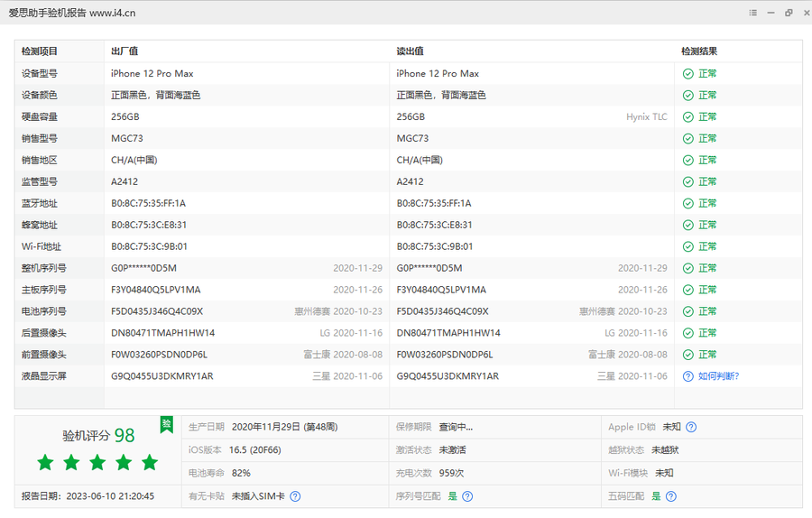Click help icon beside 未插入SIM卡
Screen dimensions: 812x518
tap(295, 496)
